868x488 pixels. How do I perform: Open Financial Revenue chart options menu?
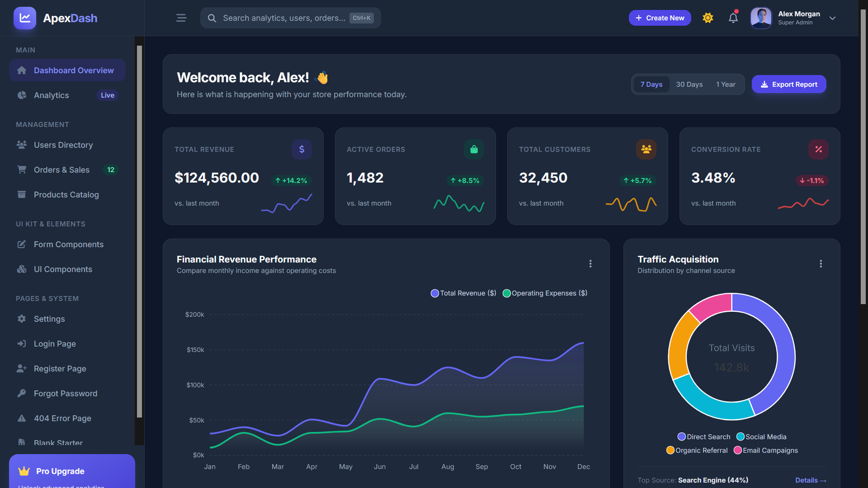pyautogui.click(x=590, y=264)
